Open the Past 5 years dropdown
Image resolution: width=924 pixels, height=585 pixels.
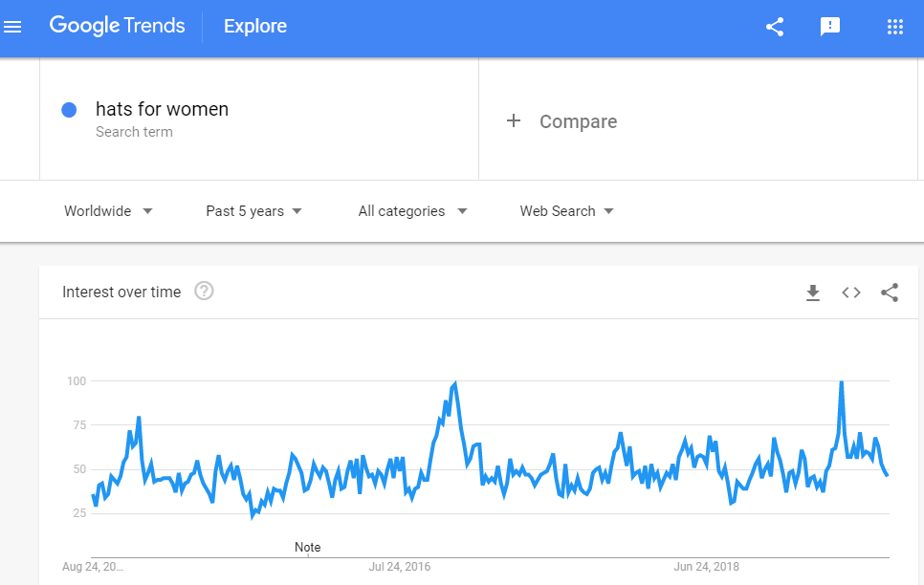253,211
